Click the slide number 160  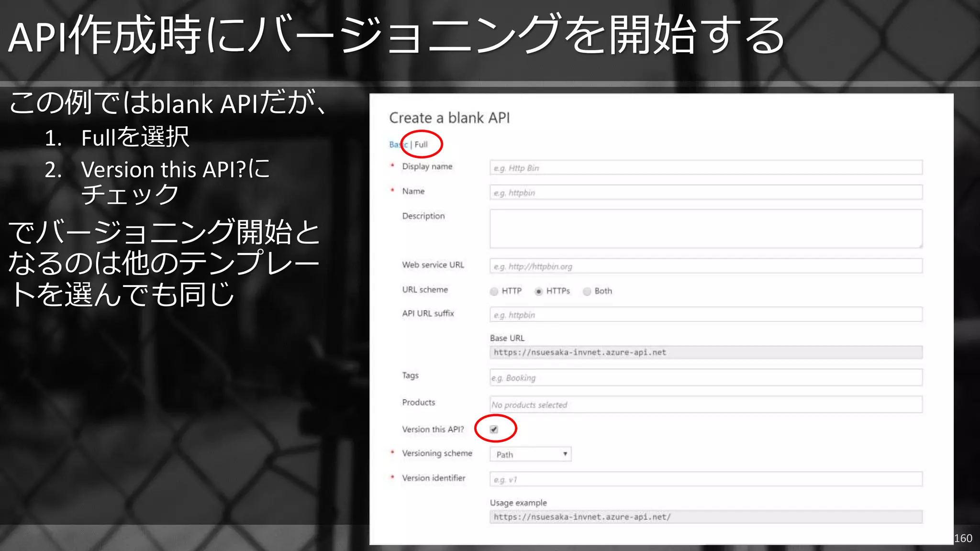[x=963, y=538]
